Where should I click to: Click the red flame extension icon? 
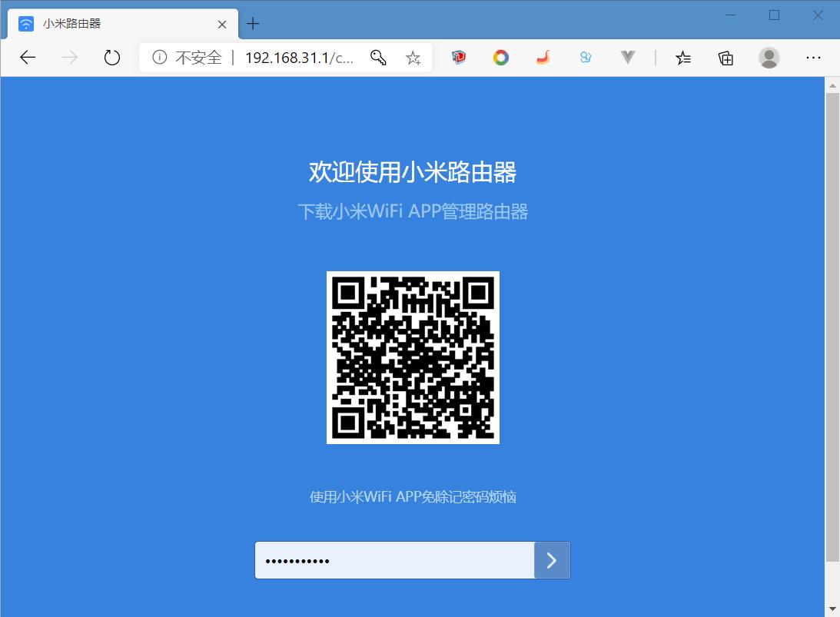pos(543,57)
